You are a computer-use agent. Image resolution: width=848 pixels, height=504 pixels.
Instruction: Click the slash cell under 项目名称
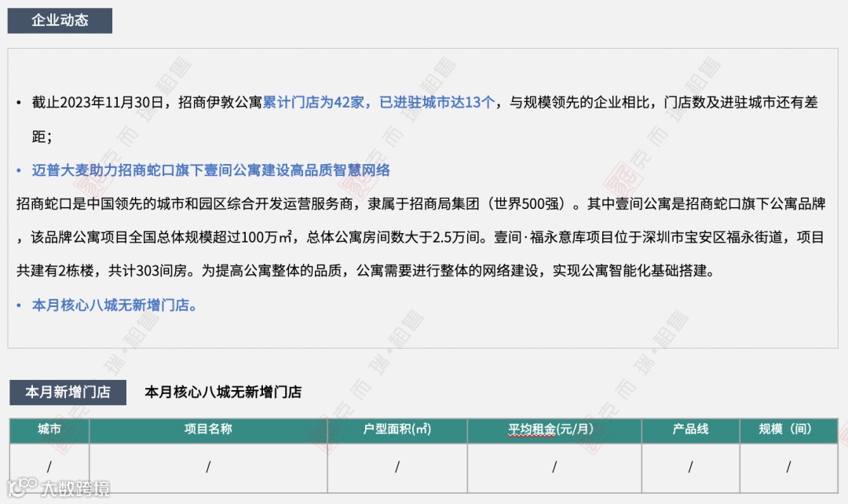pos(208,467)
